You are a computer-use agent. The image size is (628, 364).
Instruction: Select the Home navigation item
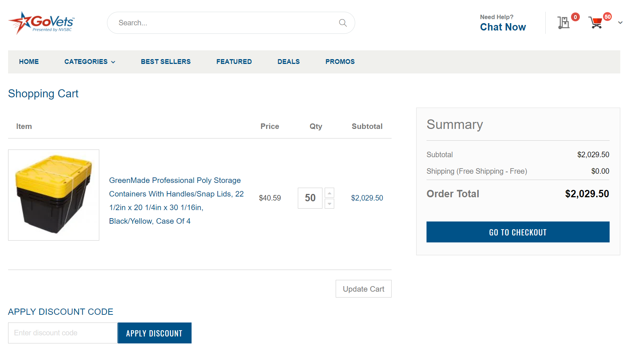(x=29, y=62)
